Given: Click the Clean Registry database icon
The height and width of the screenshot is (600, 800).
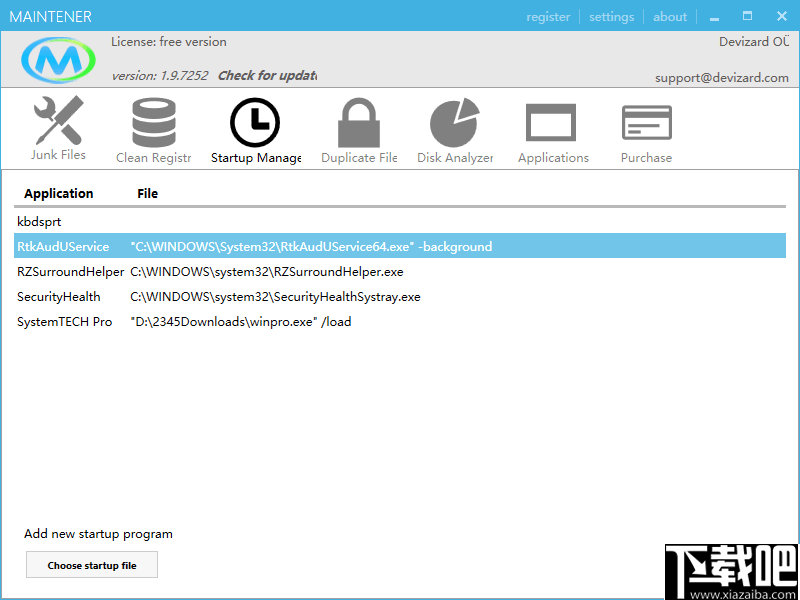Looking at the screenshot, I should point(154,123).
